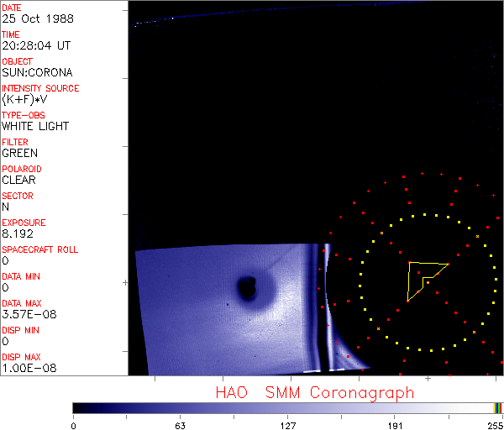The height and width of the screenshot is (430, 504).
Task: Click the dark occulting spot in the corona image
Action: pos(247,287)
